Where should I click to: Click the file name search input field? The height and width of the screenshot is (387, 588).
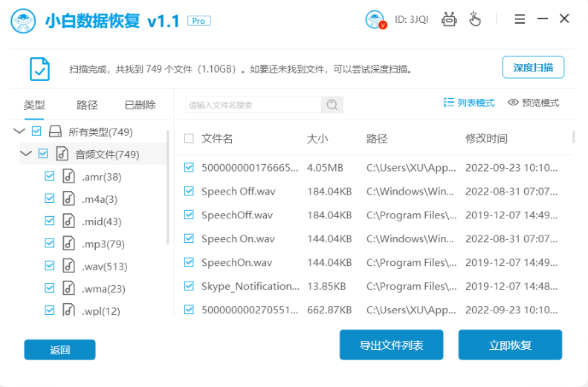click(253, 105)
